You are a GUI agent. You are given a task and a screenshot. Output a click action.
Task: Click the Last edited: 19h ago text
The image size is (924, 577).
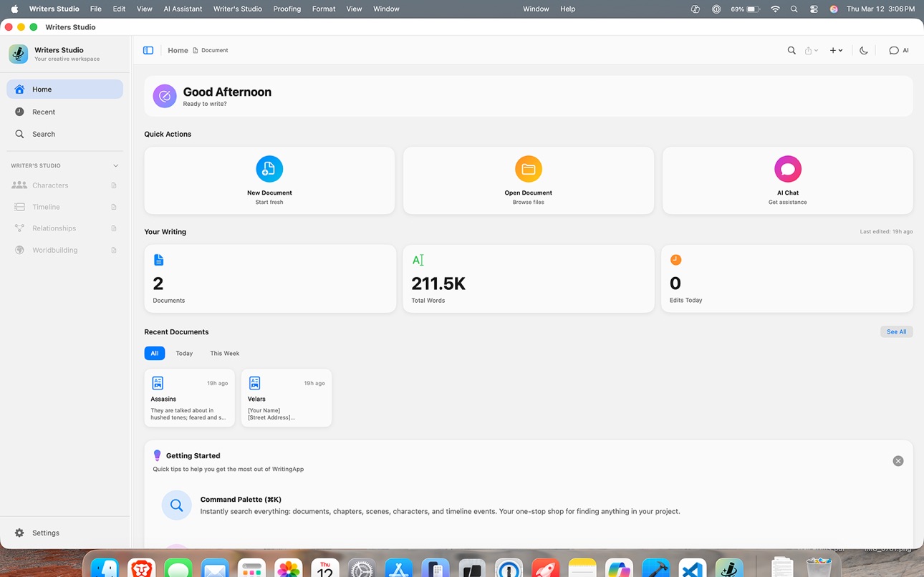click(886, 232)
